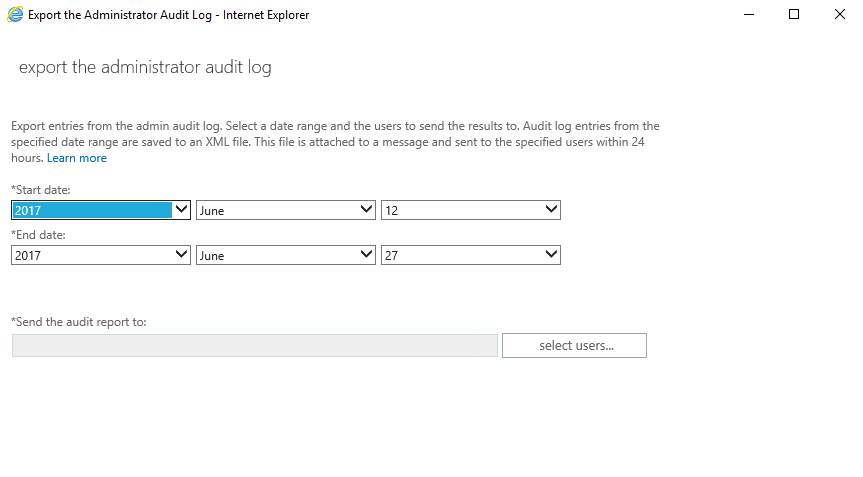Image resolution: width=863 pixels, height=477 pixels.
Task: Follow the Learn more link
Action: click(77, 158)
